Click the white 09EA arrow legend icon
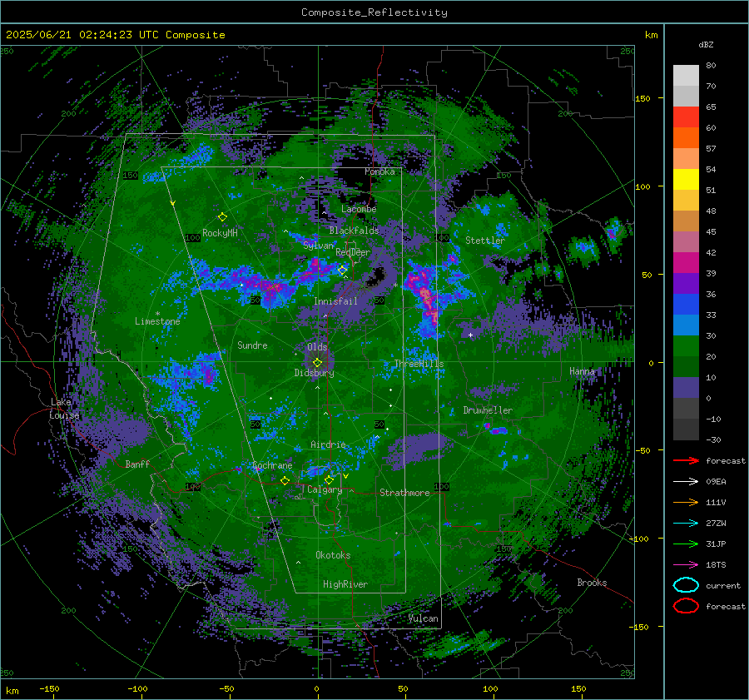This screenshot has height=700, width=749. [686, 481]
